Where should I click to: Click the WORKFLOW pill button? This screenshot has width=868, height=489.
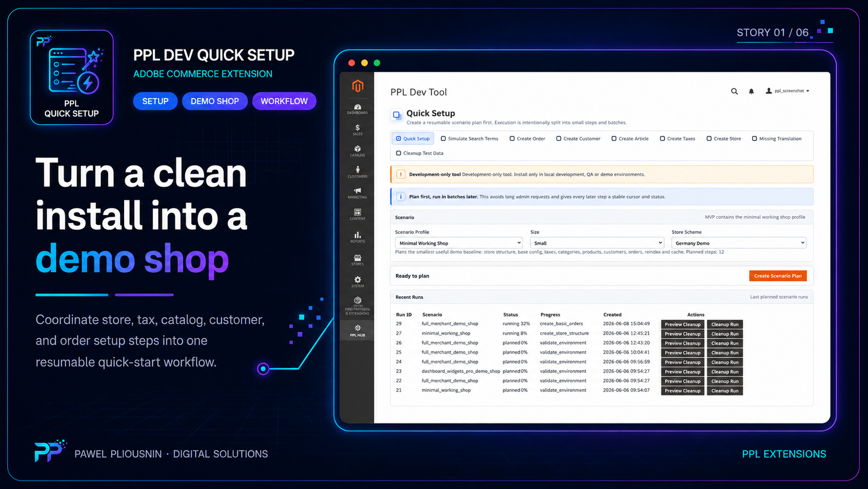[284, 101]
